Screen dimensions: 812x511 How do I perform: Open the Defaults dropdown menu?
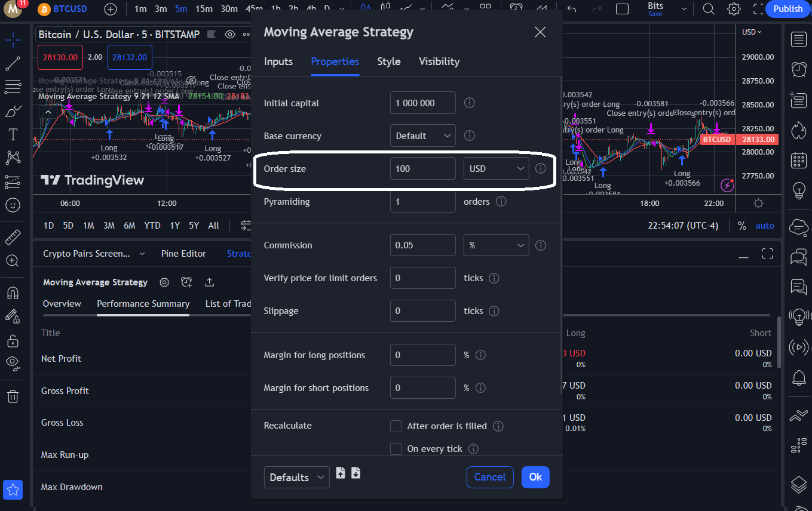(x=296, y=477)
